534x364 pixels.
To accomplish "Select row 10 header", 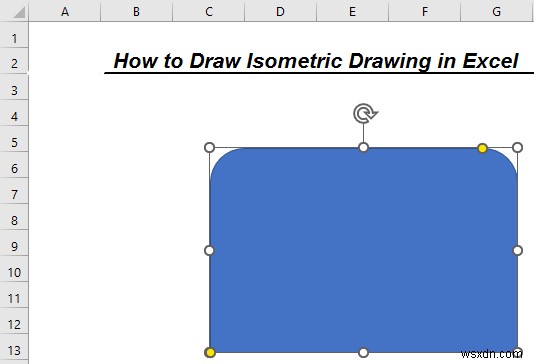I will [14, 269].
